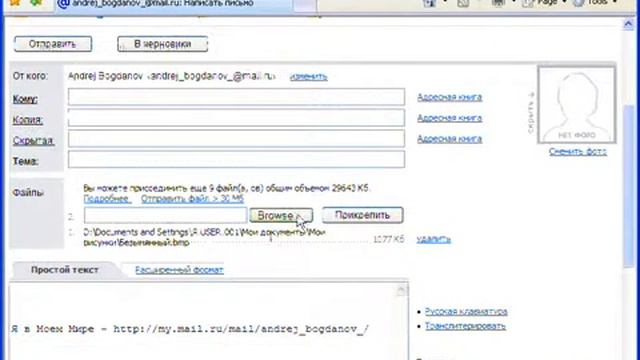The width and height of the screenshot is (640, 360).
Task: Click the my.mail.ru signature line in the body
Action: click(190, 329)
